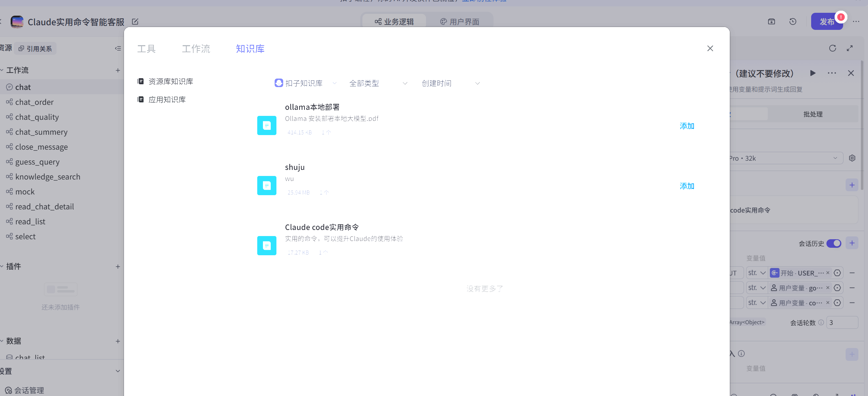This screenshot has height=396, width=868.
Task: Click plus icon next to 会话历史 toggle
Action: [852, 243]
